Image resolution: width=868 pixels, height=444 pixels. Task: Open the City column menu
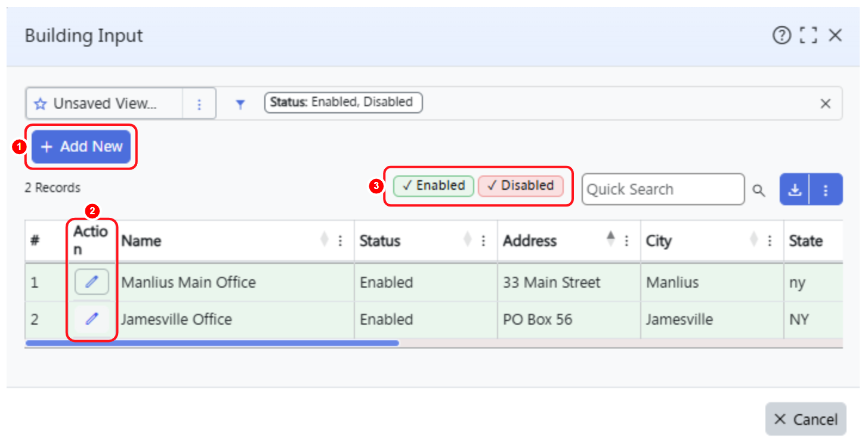click(770, 241)
